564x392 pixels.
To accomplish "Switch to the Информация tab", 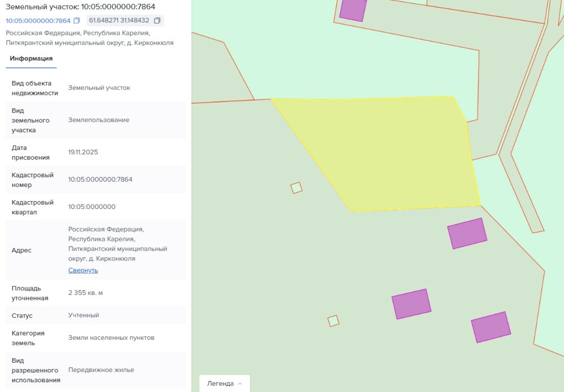I will tap(31, 58).
